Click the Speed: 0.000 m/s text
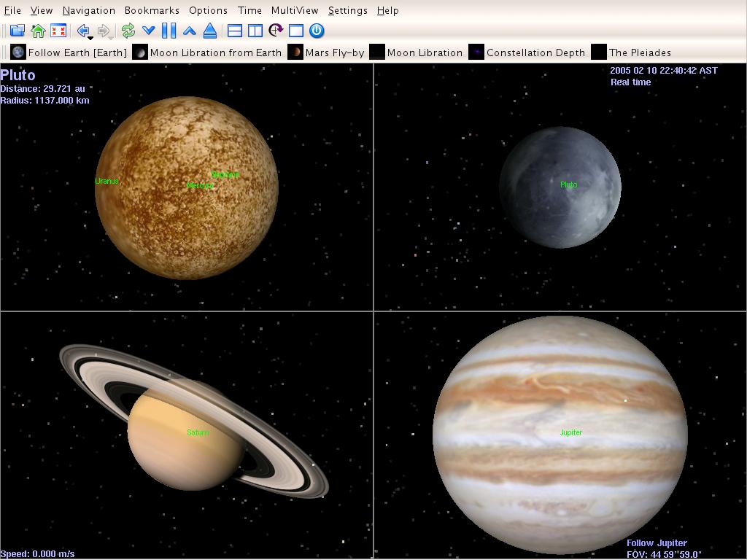Viewport: 747px width, 560px height. 38,554
